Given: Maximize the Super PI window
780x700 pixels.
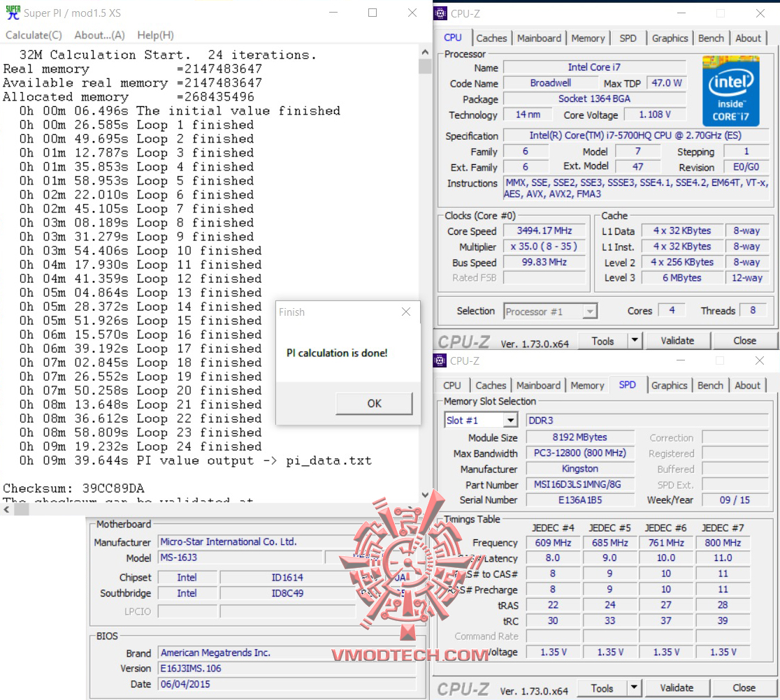Looking at the screenshot, I should pos(372,13).
